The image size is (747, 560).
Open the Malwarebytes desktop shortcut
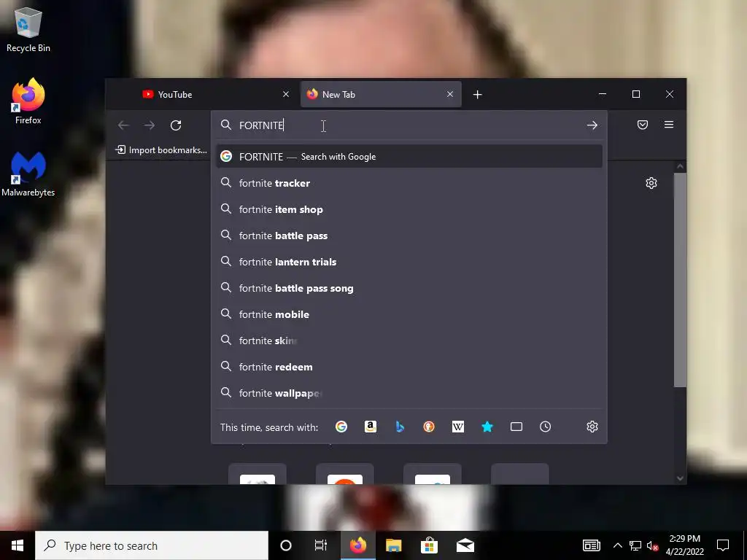(28, 174)
